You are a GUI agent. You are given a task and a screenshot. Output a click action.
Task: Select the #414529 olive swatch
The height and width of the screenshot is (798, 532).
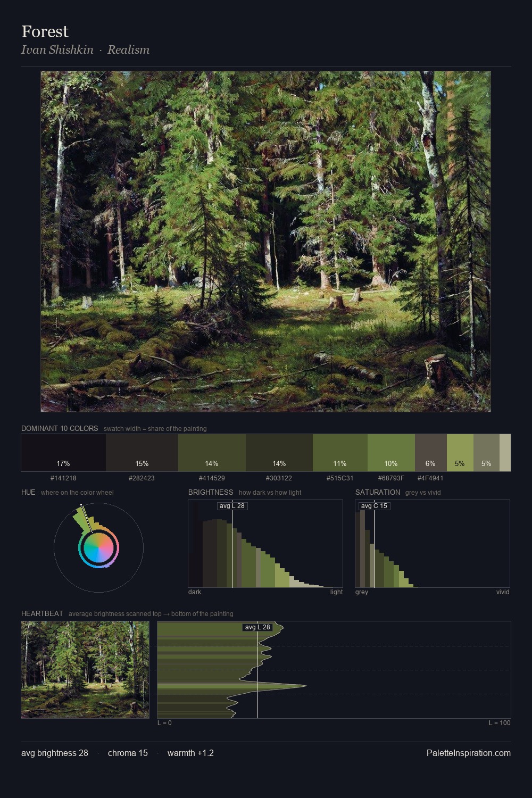tap(212, 453)
